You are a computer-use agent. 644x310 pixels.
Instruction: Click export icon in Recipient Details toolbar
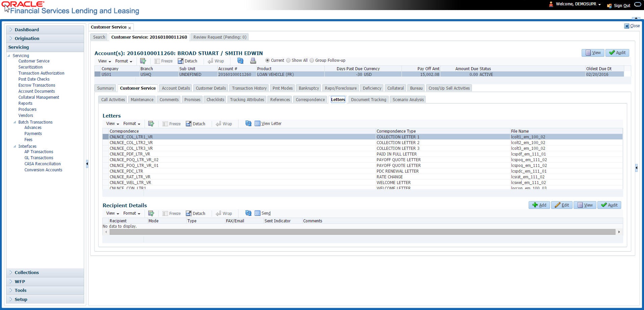151,213
